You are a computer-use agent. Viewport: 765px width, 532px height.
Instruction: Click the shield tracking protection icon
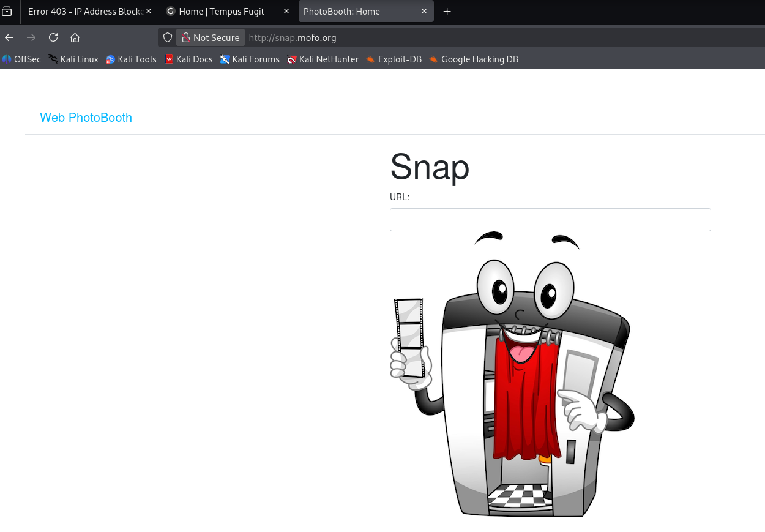pos(168,37)
